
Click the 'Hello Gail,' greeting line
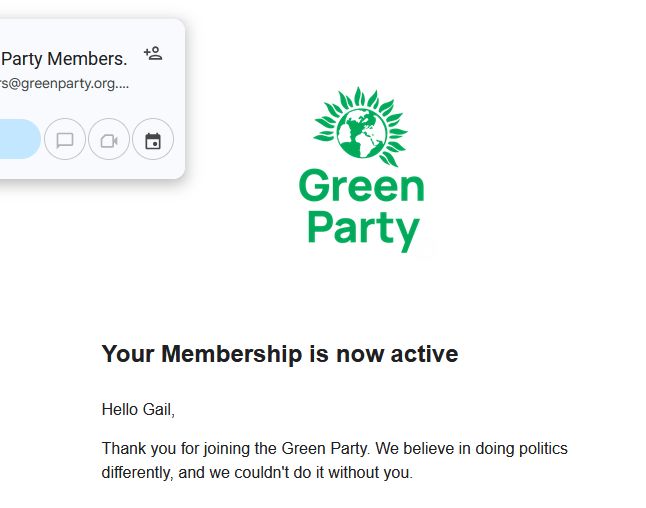[138, 410]
